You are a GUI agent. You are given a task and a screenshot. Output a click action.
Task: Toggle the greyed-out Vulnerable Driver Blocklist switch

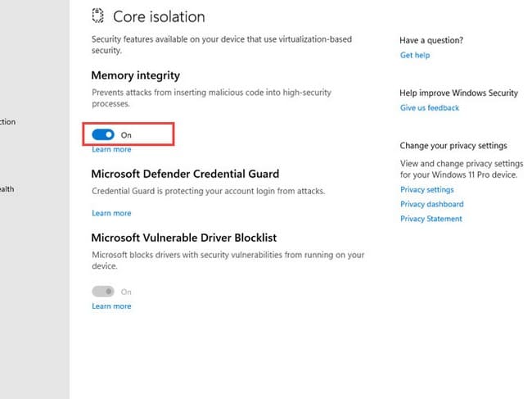point(103,292)
